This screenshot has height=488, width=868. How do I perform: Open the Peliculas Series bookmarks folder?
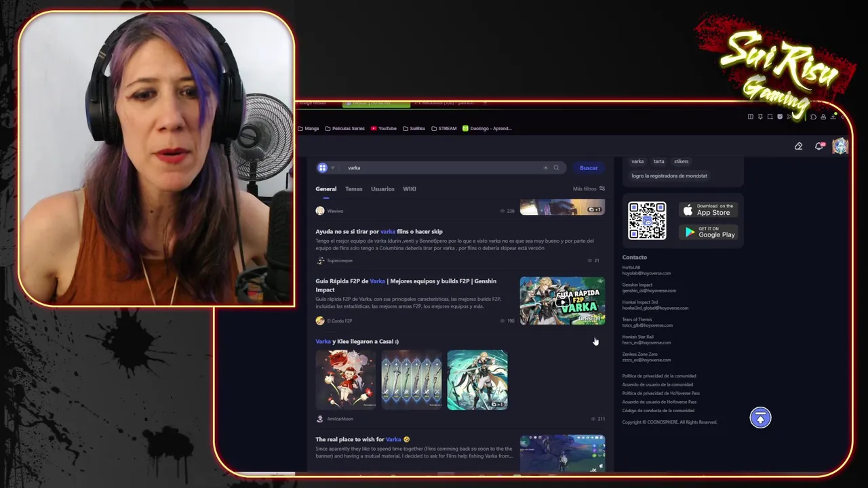[344, 128]
